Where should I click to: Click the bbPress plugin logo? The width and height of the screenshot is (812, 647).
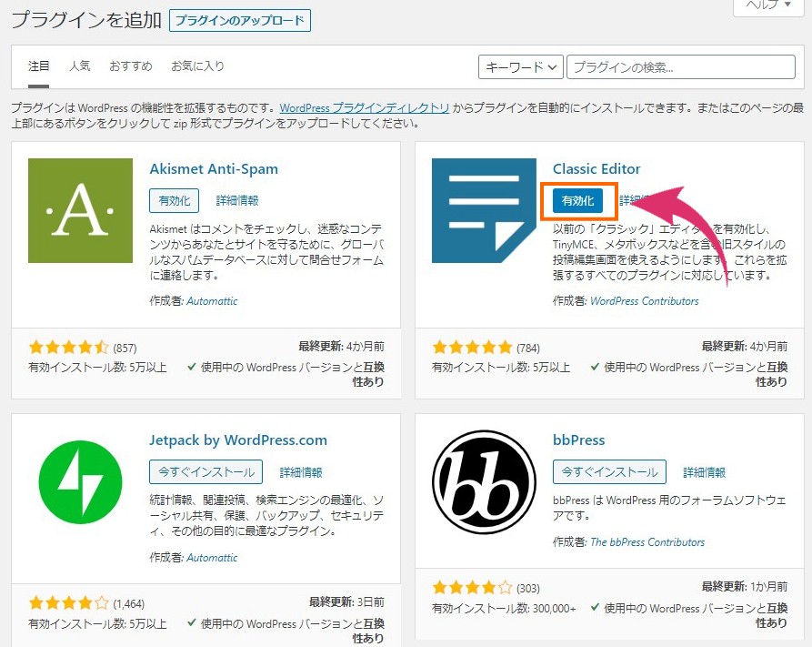click(484, 482)
